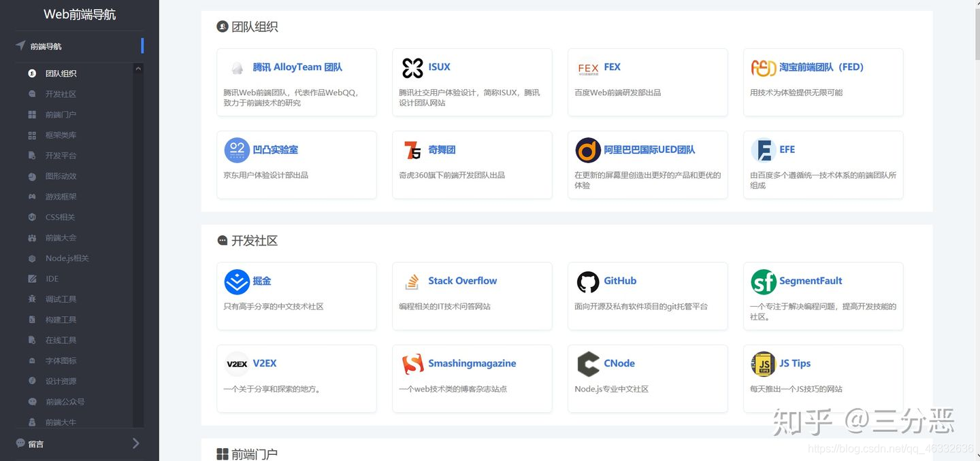The height and width of the screenshot is (461, 980).
Task: Go to 前端大会 in sidebar
Action: click(x=61, y=237)
